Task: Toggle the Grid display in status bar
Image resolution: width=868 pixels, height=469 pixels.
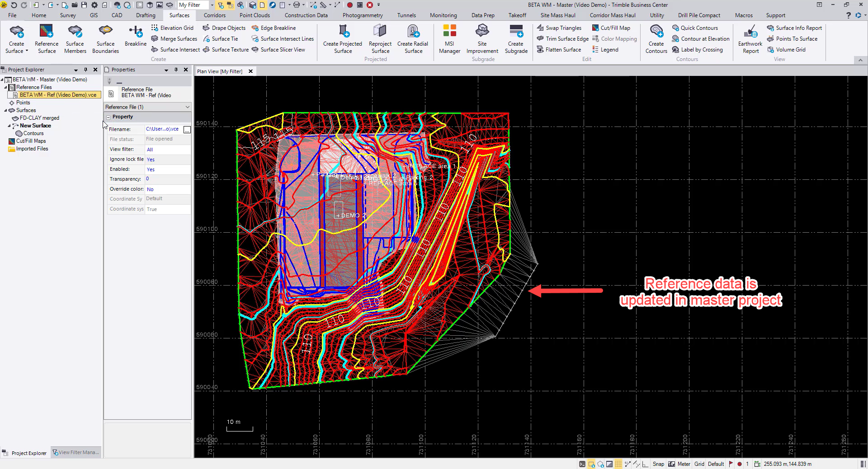Action: pos(699,464)
